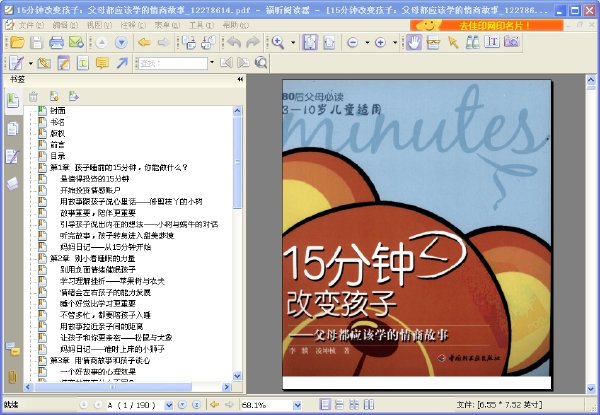Open the page number dropdown in status bar
Viewport: 600px width, 415px height.
coord(169,405)
